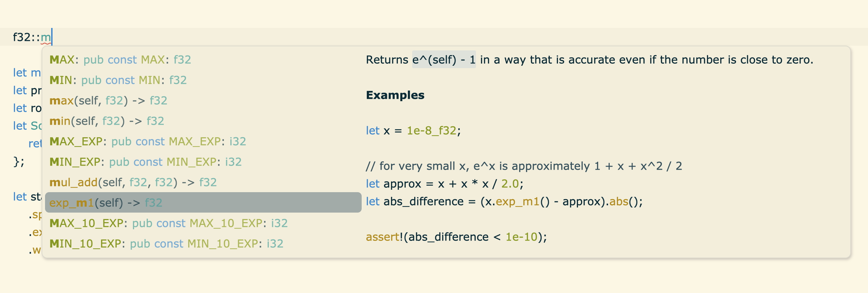Click the Examples heading in documentation

395,95
